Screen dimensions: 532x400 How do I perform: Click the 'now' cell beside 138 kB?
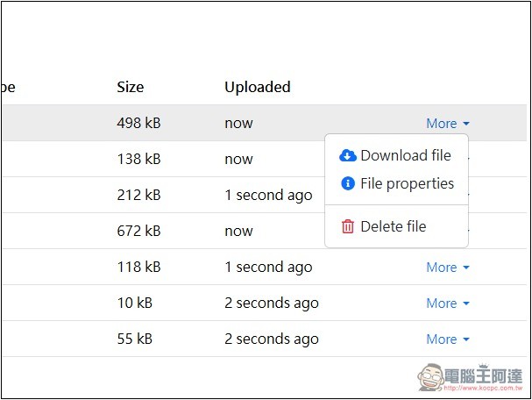point(238,160)
